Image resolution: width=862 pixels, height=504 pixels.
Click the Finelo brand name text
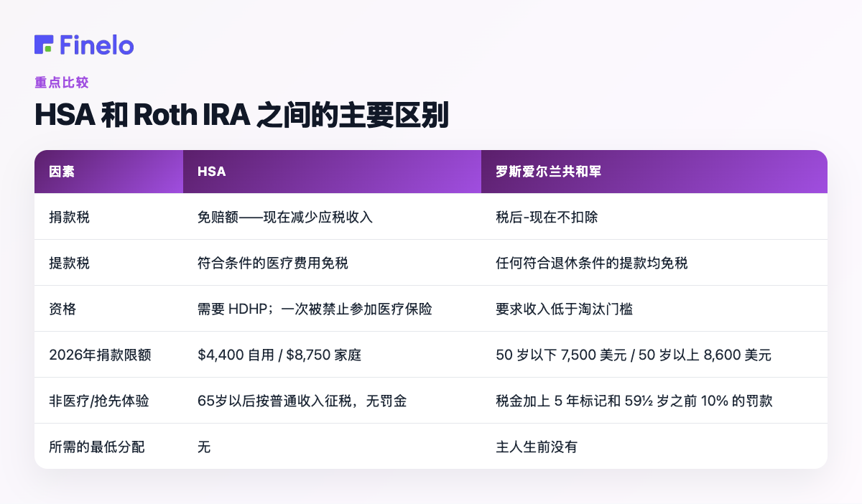click(97, 45)
